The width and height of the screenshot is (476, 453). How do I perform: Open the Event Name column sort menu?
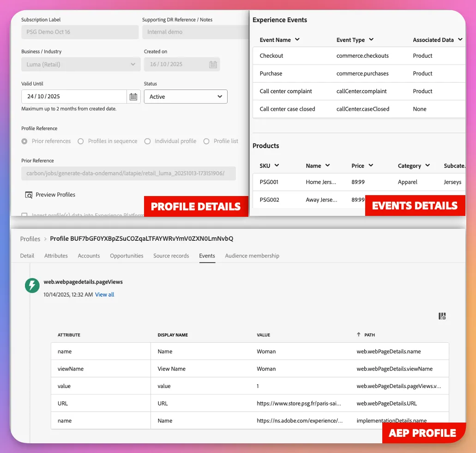point(297,40)
